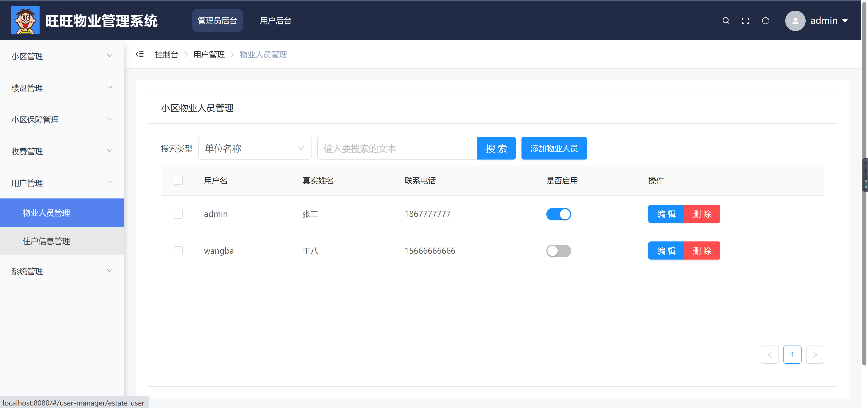This screenshot has width=868, height=408.
Task: Open the admin account dropdown arrow
Action: [x=845, y=21]
